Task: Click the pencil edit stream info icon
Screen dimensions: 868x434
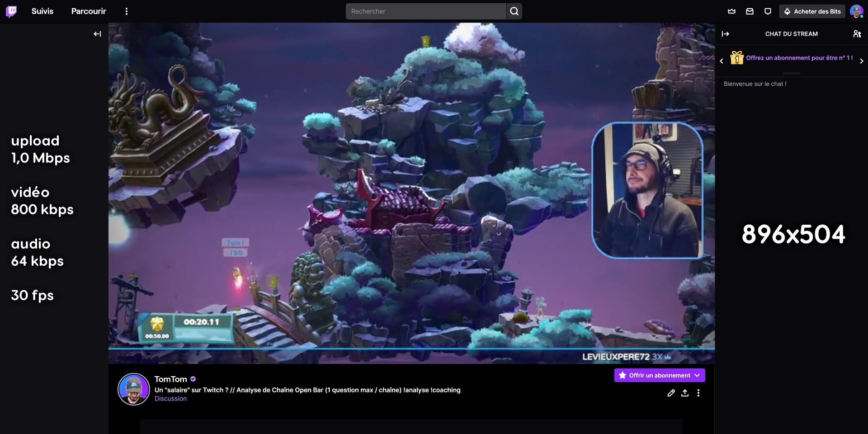Action: [x=671, y=393]
